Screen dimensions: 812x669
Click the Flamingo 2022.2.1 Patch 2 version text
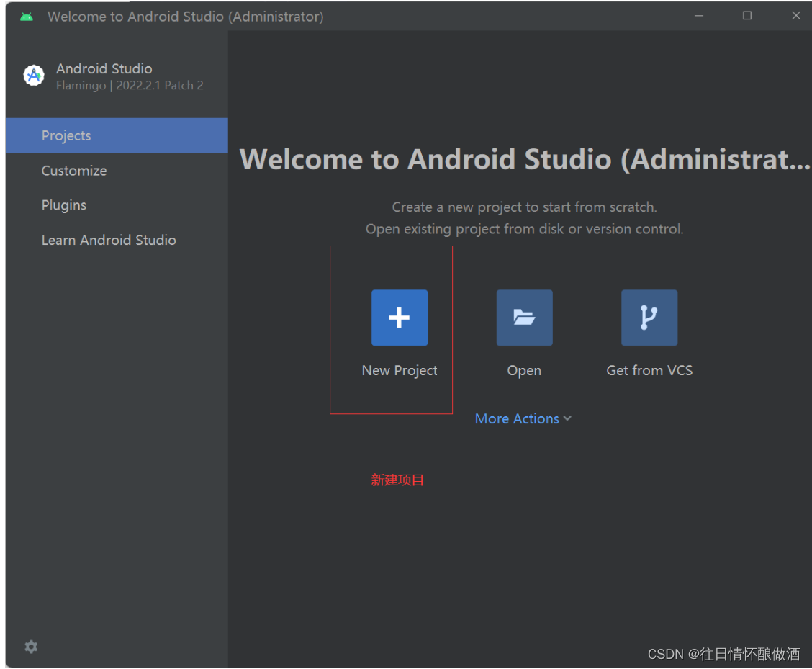(130, 86)
